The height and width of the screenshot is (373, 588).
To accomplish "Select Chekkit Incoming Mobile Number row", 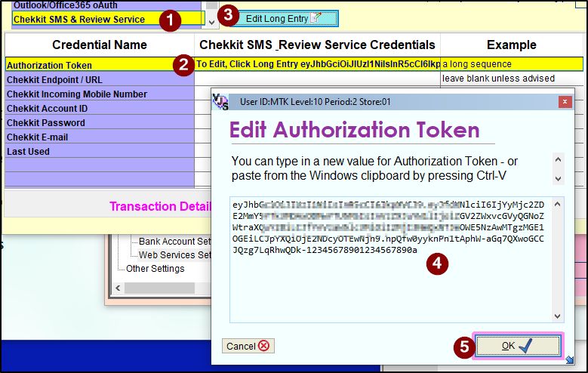I will pyautogui.click(x=100, y=94).
